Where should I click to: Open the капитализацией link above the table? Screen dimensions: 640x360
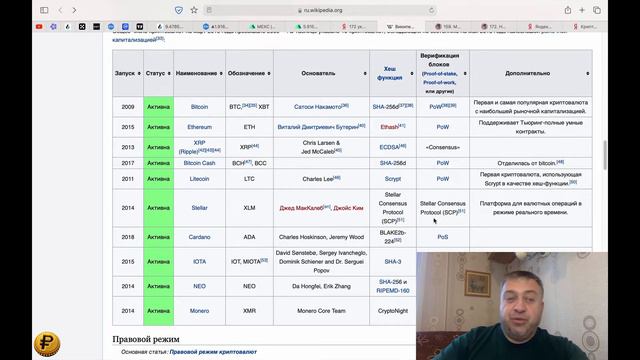tap(134, 40)
